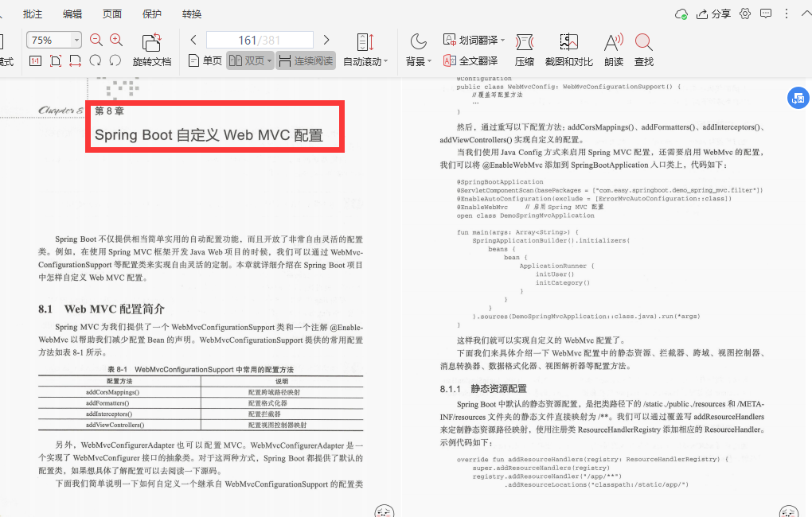The height and width of the screenshot is (517, 812).
Task: Open the 保护 tab
Action: tap(152, 14)
